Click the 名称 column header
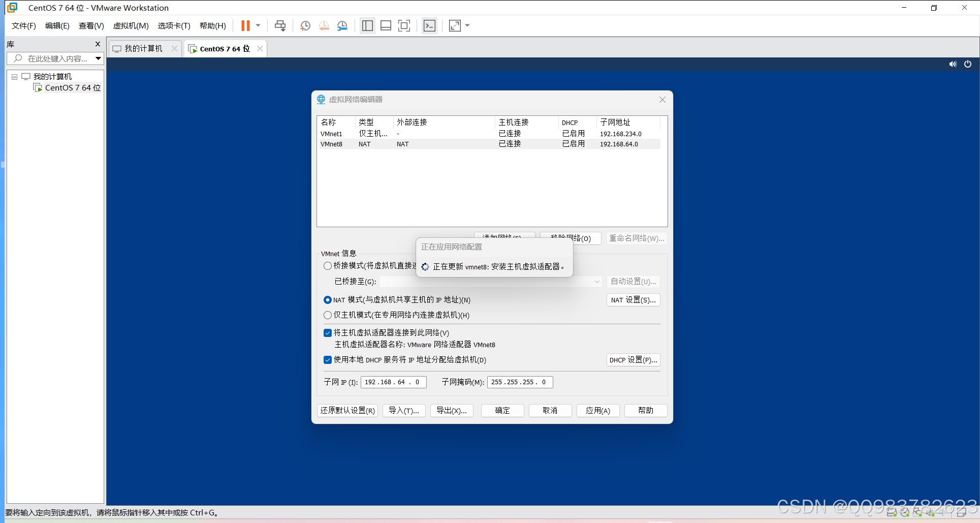The height and width of the screenshot is (523, 980). click(336, 122)
